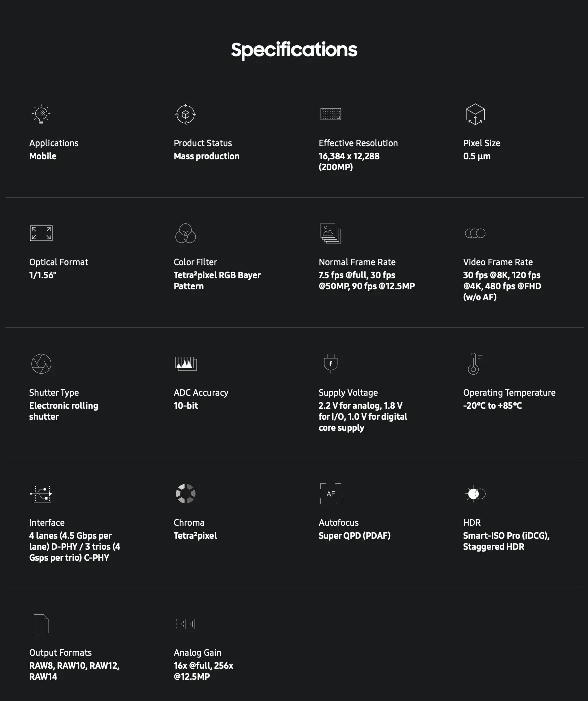This screenshot has width=588, height=701.
Task: Click the Shutter Type aperture icon
Action: click(x=41, y=364)
